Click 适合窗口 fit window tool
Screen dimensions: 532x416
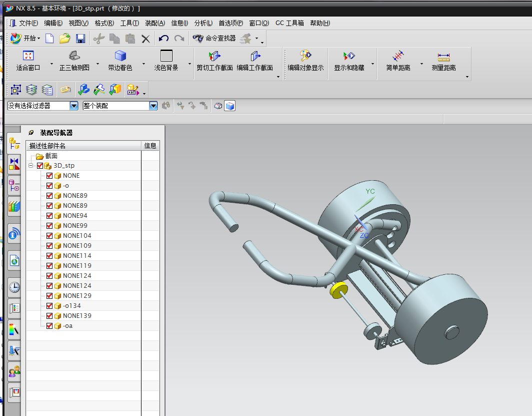point(28,61)
